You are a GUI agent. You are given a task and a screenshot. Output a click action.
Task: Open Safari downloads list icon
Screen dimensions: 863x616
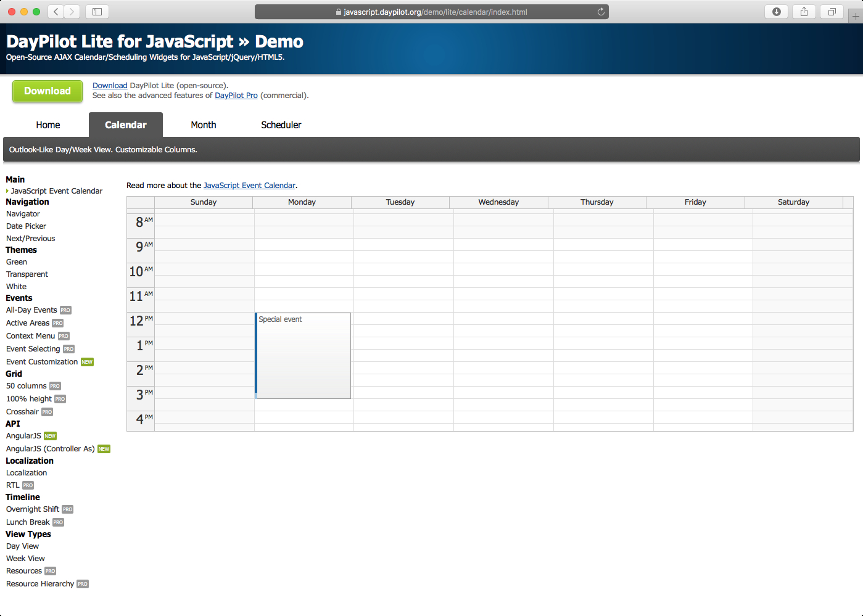(x=777, y=12)
